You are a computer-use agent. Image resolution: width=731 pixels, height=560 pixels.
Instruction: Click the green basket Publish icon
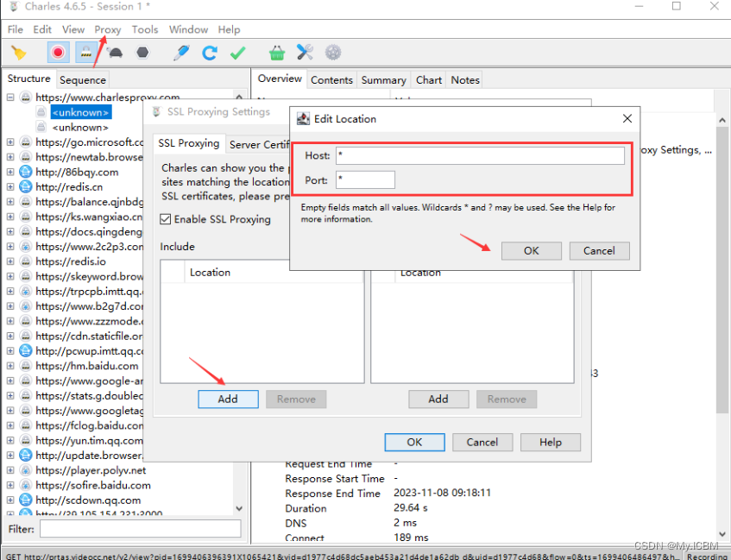(277, 53)
